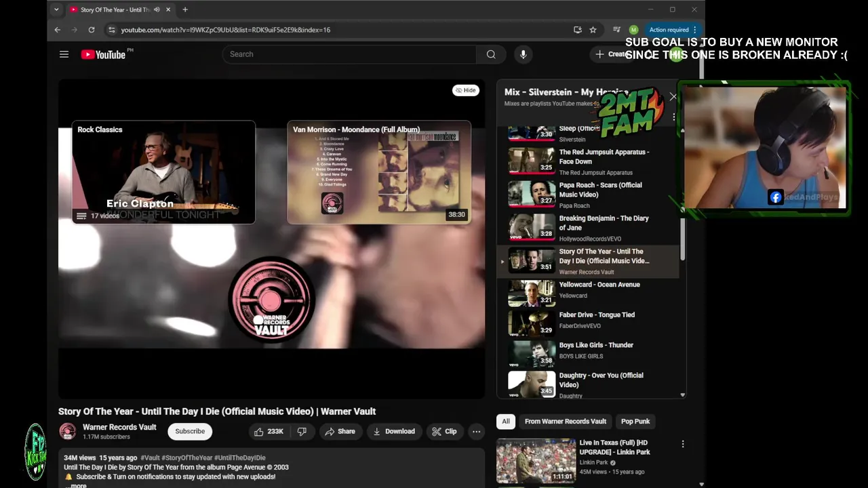Expand description with ...more
This screenshot has width=868, height=488.
(x=75, y=485)
